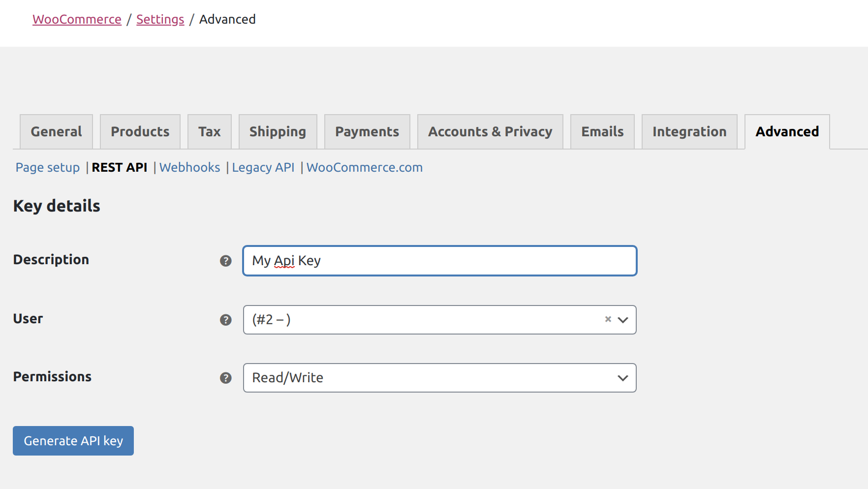The height and width of the screenshot is (489, 868).
Task: Click the Settings breadcrumb link
Action: pos(160,19)
